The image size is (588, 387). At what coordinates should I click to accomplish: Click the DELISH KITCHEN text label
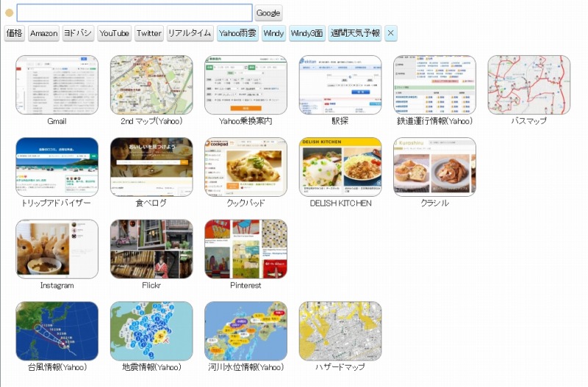coord(340,203)
